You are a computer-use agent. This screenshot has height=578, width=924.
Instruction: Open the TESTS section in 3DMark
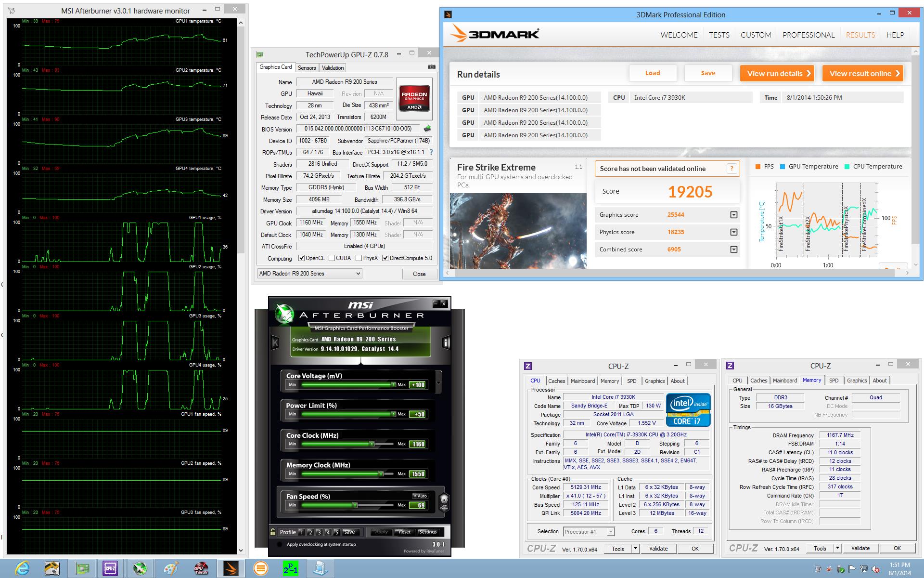(719, 35)
